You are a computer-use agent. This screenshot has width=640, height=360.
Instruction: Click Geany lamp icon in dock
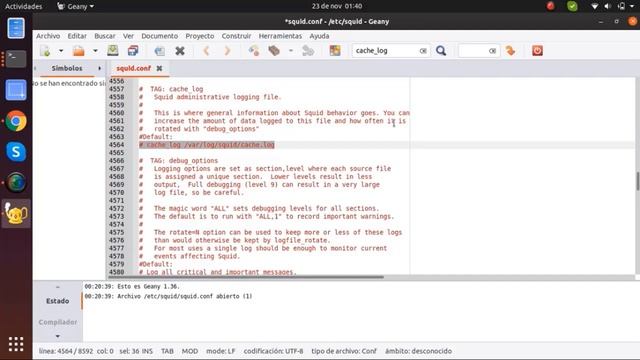click(x=16, y=213)
